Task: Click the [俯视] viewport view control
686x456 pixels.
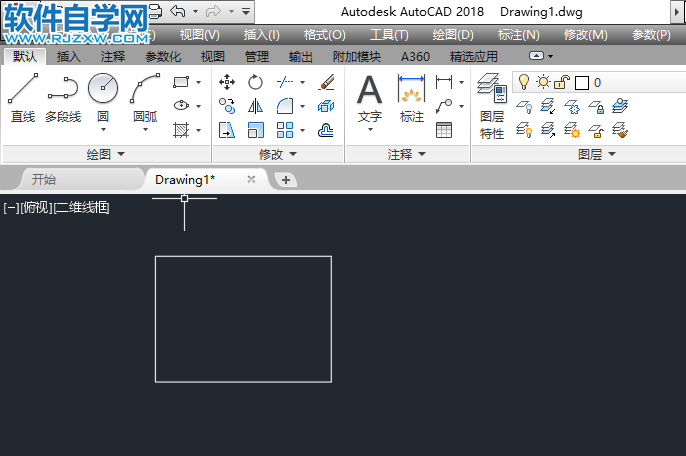Action: tap(37, 207)
